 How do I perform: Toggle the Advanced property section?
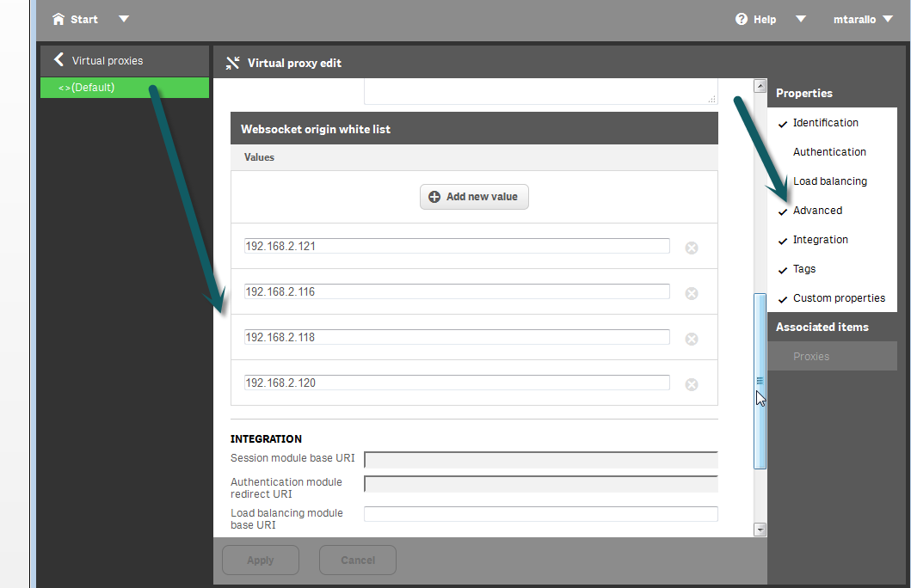(832, 210)
